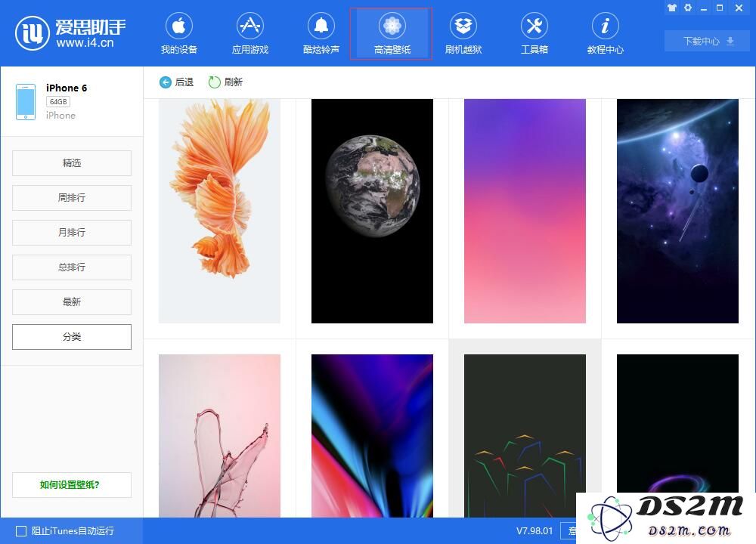756x544 pixels.
Task: Show 周排行 weekly ranking
Action: coord(72,197)
